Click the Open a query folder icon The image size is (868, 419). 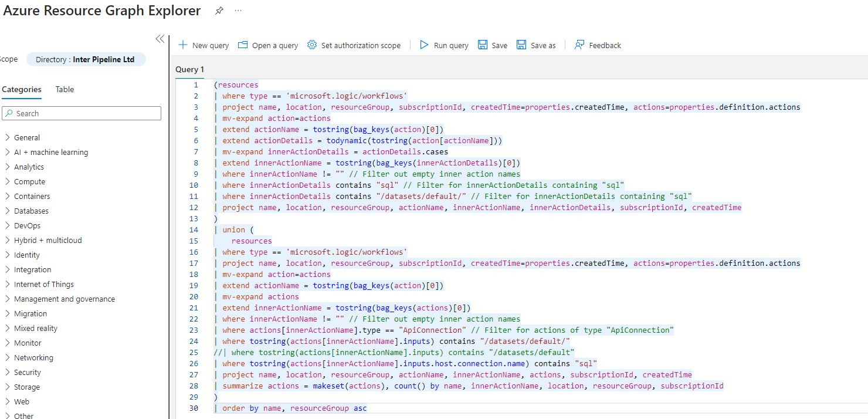pyautogui.click(x=242, y=45)
